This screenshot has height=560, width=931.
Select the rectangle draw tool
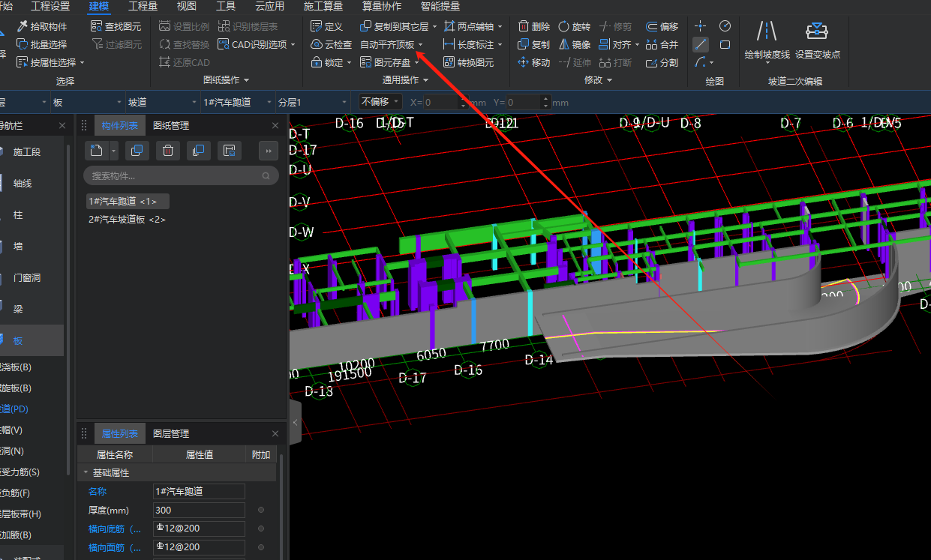[725, 44]
